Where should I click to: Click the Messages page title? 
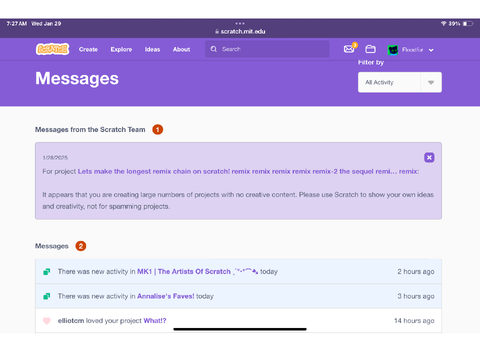[x=77, y=79]
